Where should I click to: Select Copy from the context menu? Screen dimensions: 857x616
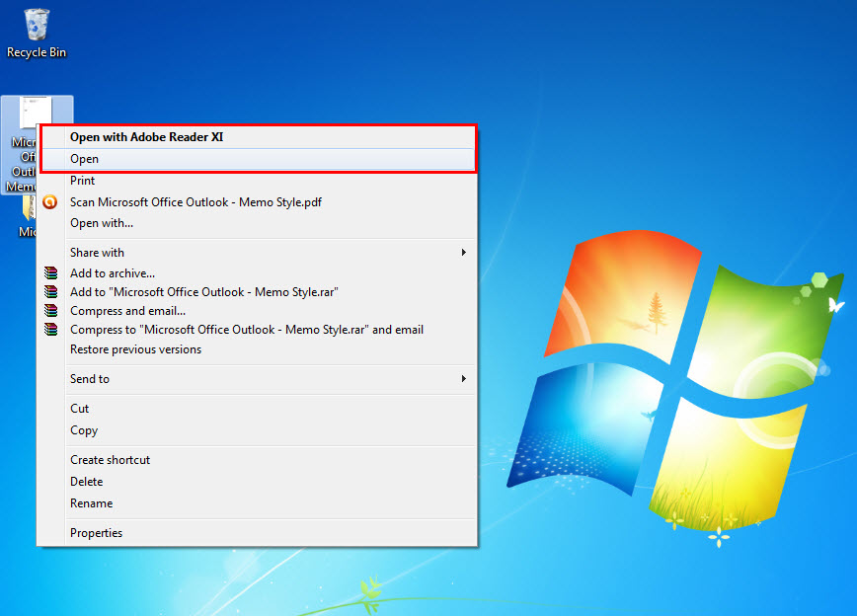(83, 429)
